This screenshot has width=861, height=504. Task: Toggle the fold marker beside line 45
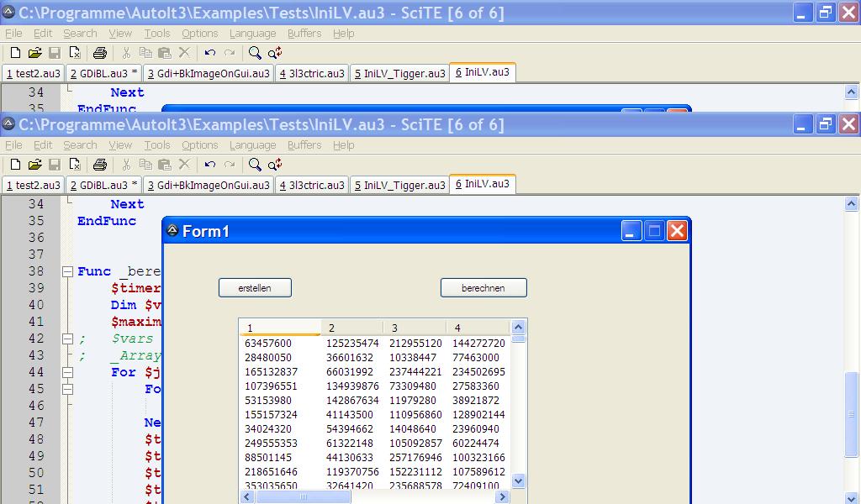(67, 389)
